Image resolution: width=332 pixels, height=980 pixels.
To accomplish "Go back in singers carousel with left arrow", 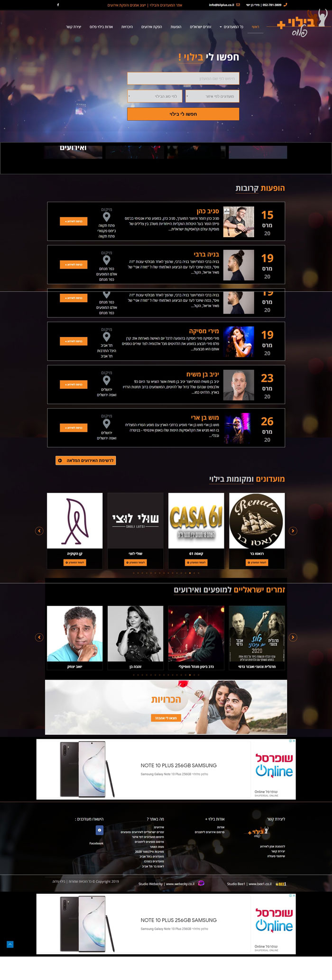I will 39,637.
